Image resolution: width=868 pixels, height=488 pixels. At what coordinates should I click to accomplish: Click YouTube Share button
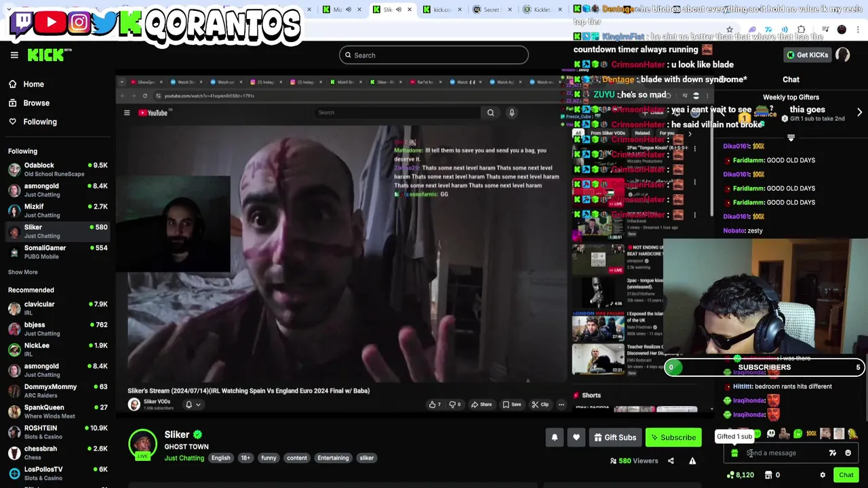point(481,405)
